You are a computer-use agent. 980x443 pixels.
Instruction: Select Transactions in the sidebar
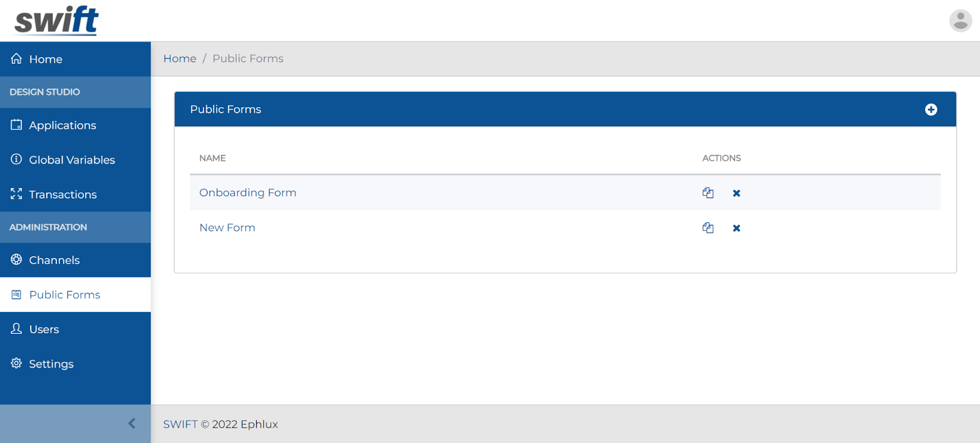pos(62,195)
